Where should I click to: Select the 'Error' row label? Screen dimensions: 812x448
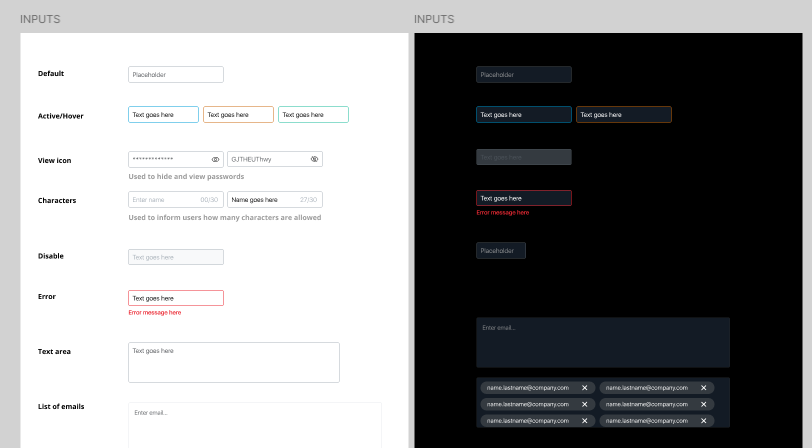pos(47,297)
